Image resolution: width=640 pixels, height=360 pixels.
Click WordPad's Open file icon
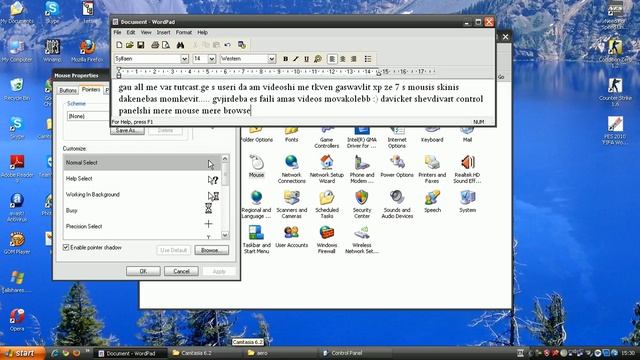click(130, 45)
